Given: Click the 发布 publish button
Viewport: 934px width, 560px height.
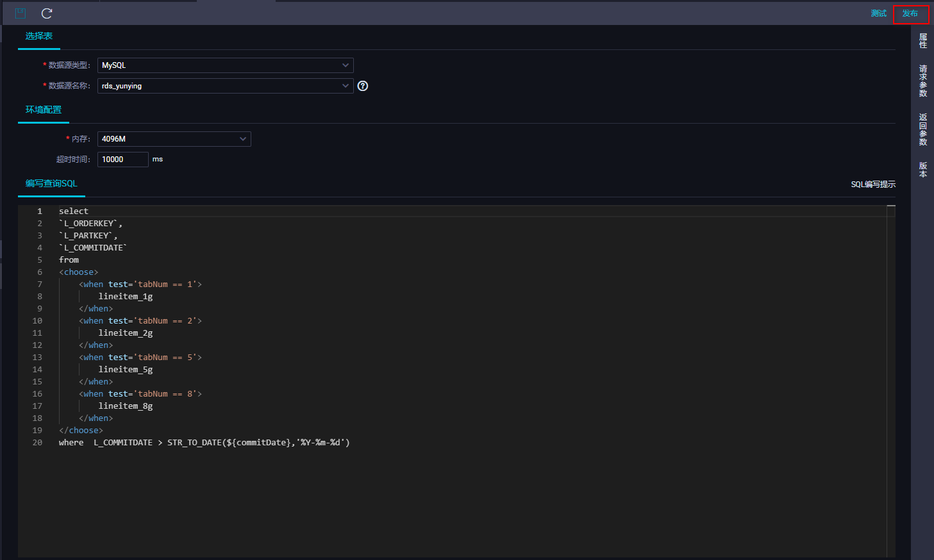Looking at the screenshot, I should (911, 13).
